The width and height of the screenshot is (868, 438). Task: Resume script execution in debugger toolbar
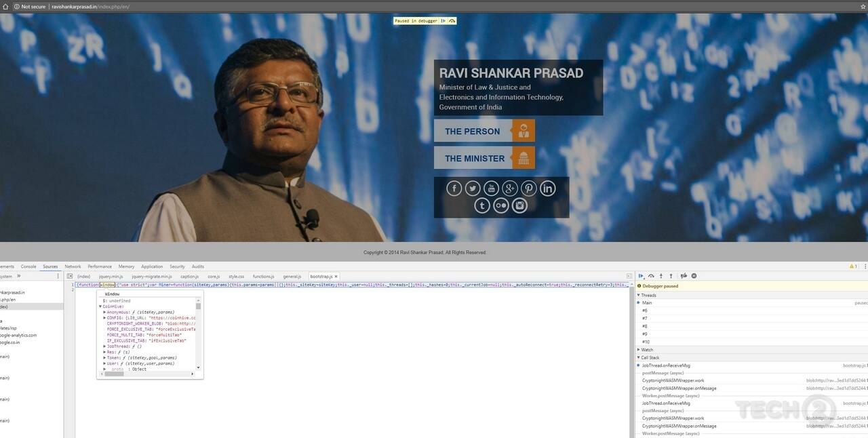[x=641, y=276]
